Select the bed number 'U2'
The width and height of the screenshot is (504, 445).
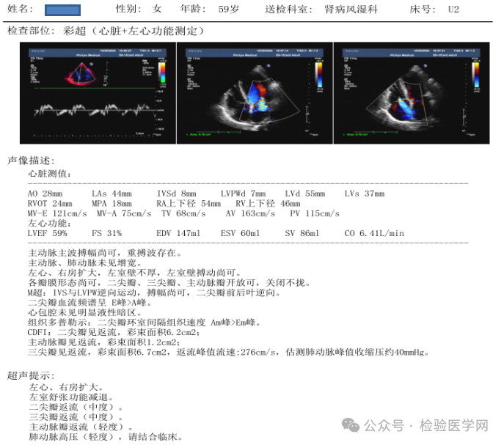click(x=453, y=10)
